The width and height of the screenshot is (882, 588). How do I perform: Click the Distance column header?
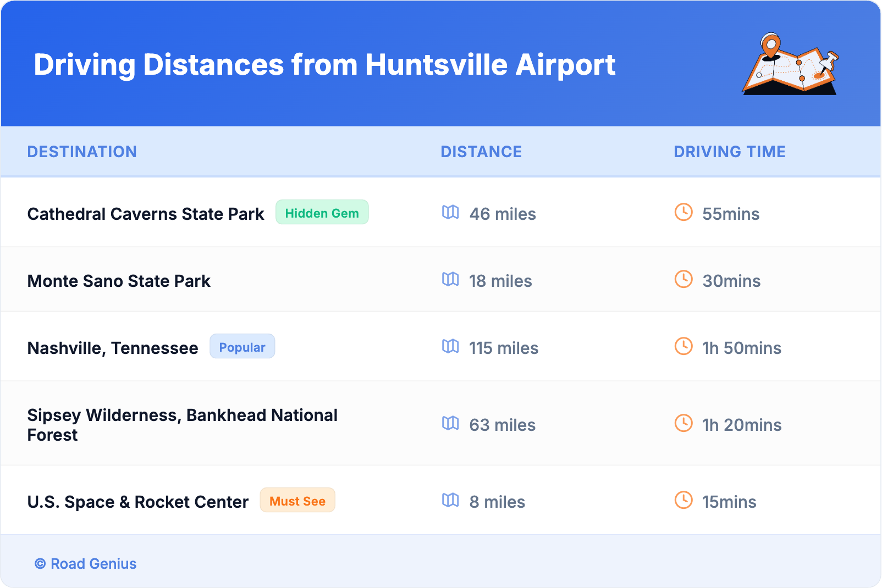point(481,152)
